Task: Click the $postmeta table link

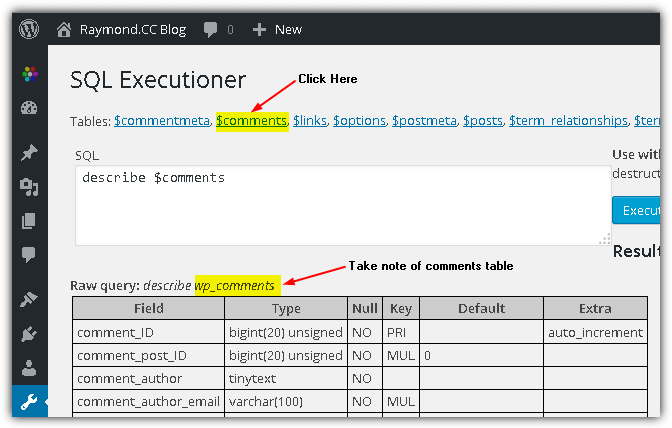Action: point(424,121)
